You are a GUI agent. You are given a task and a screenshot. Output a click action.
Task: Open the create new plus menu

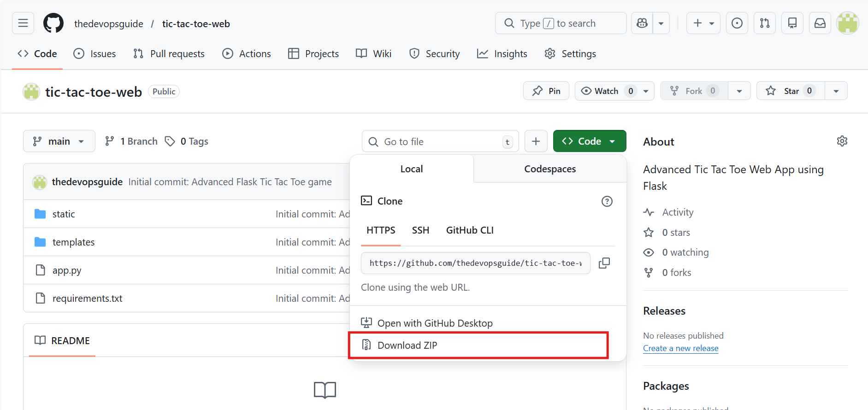point(703,23)
